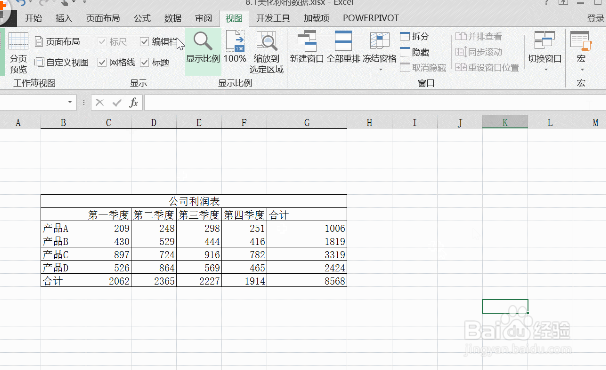The height and width of the screenshot is (370, 606).
Task: Open the 宏 macros dropdown
Action: tap(581, 50)
